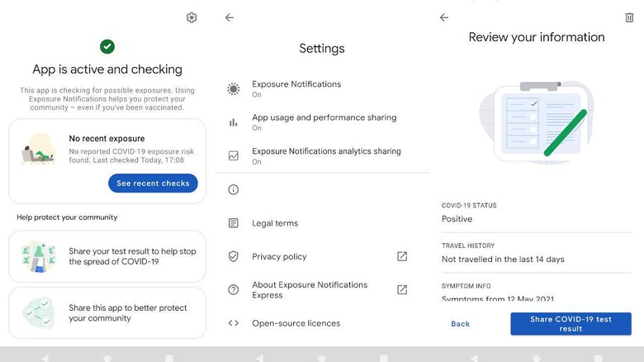This screenshot has height=362, width=644.
Task: Select Share this app card
Action: pyautogui.click(x=107, y=312)
